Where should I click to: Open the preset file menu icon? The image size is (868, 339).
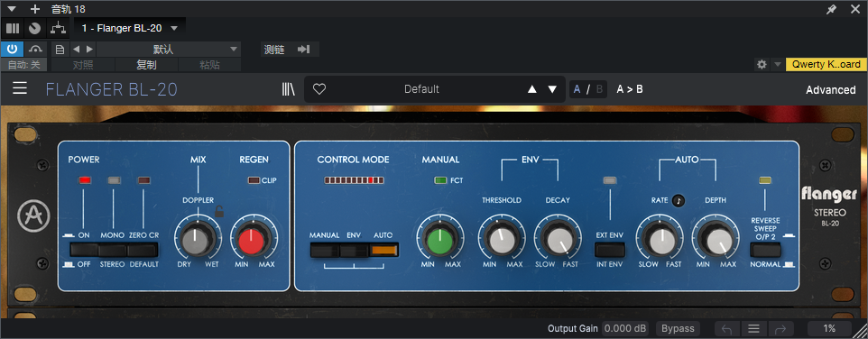(x=60, y=50)
